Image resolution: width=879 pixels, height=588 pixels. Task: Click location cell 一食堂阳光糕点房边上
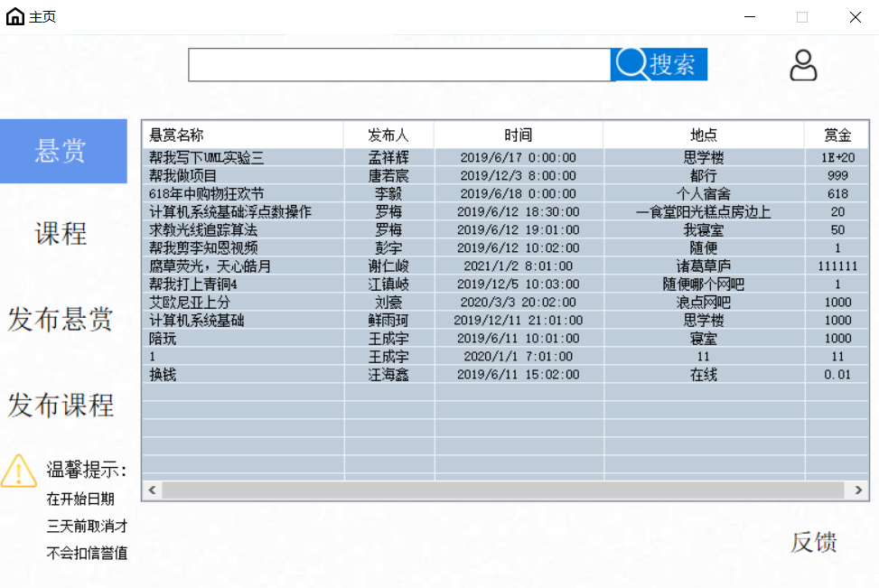(704, 212)
